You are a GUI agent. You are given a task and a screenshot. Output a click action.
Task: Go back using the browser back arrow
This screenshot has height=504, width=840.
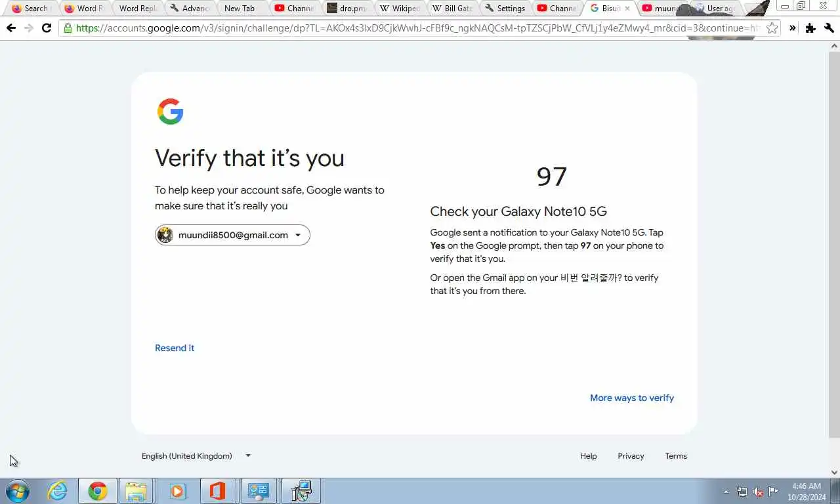click(10, 28)
